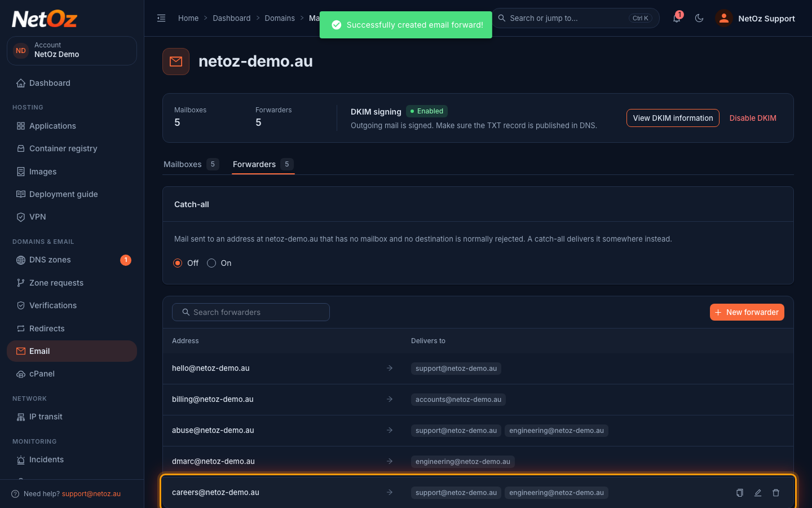Click hello@netoz-demo.au address

click(211, 368)
